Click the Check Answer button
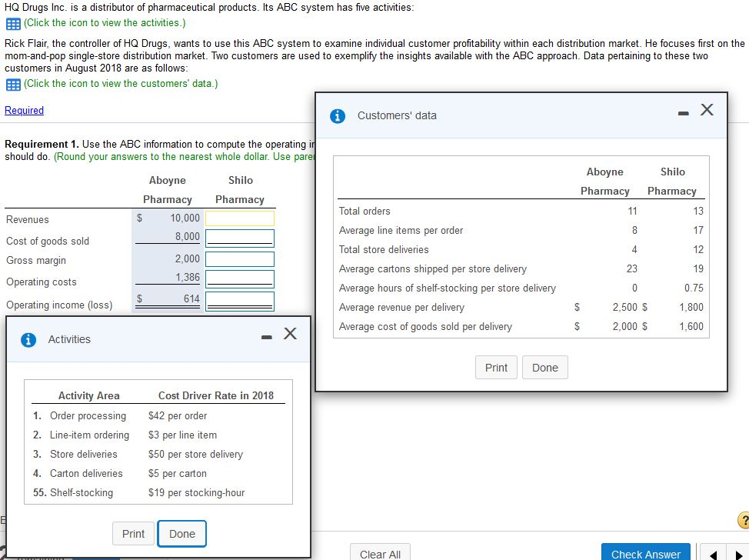 (x=646, y=553)
